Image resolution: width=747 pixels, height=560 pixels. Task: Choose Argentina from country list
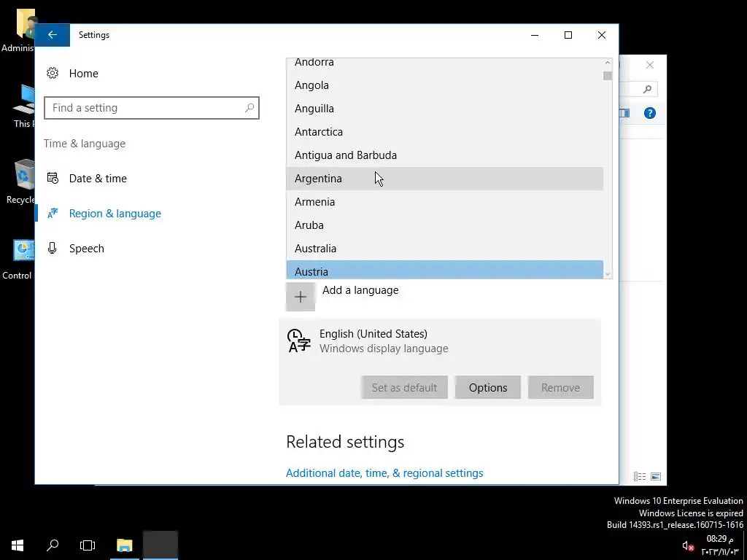[444, 179]
